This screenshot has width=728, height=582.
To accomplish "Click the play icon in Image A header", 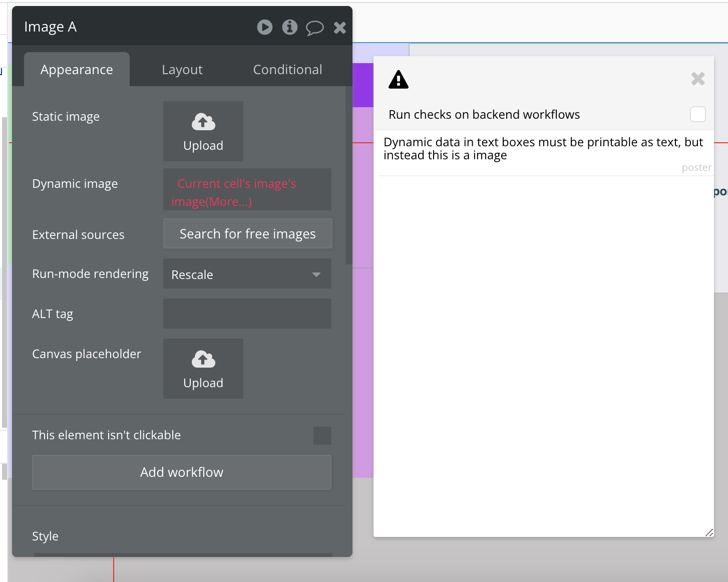I will (x=265, y=27).
